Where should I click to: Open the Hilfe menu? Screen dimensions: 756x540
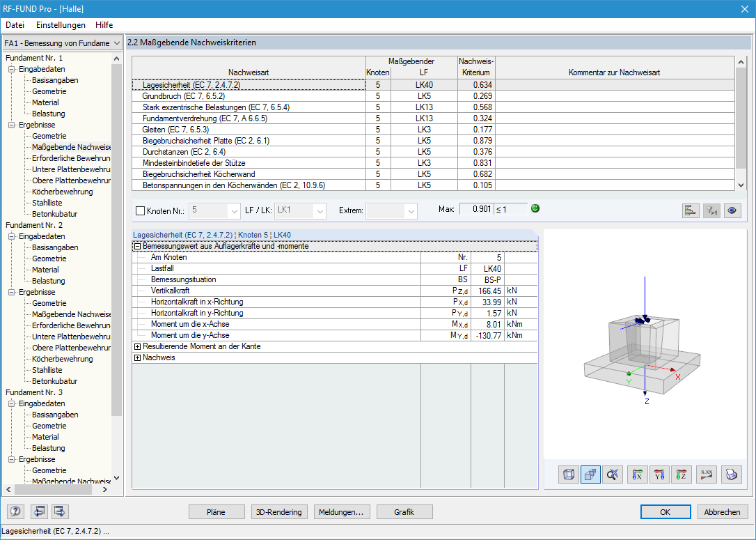click(x=104, y=25)
